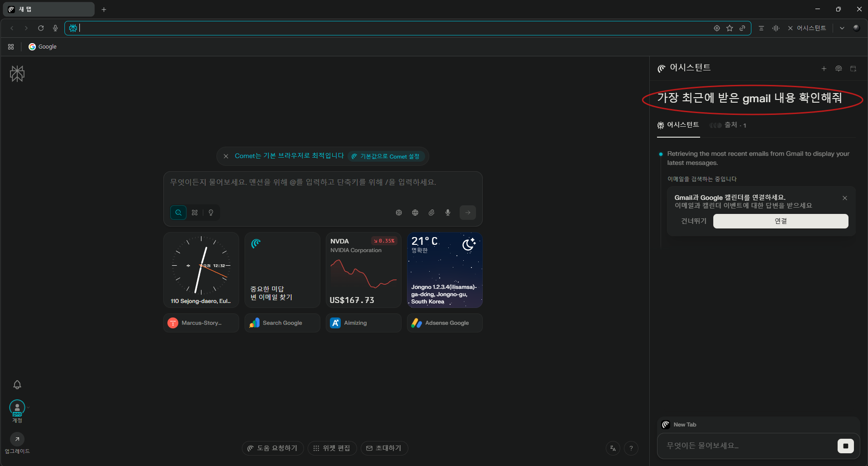Choose model via the chip icon
Image resolution: width=868 pixels, height=466 pixels.
click(x=399, y=213)
